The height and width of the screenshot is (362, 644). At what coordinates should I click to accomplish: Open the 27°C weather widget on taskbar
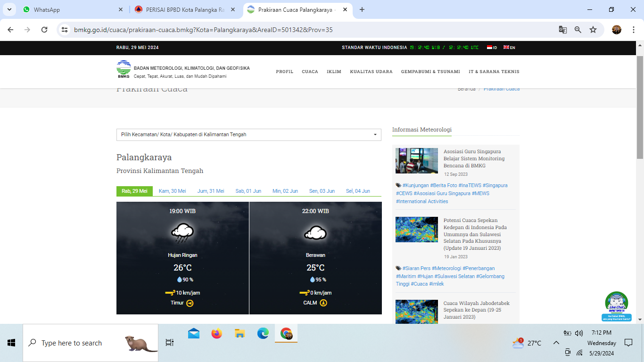click(x=527, y=343)
